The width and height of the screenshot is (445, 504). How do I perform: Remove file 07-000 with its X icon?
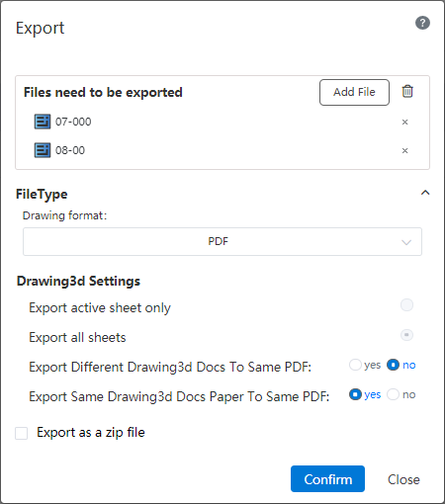pyautogui.click(x=405, y=123)
